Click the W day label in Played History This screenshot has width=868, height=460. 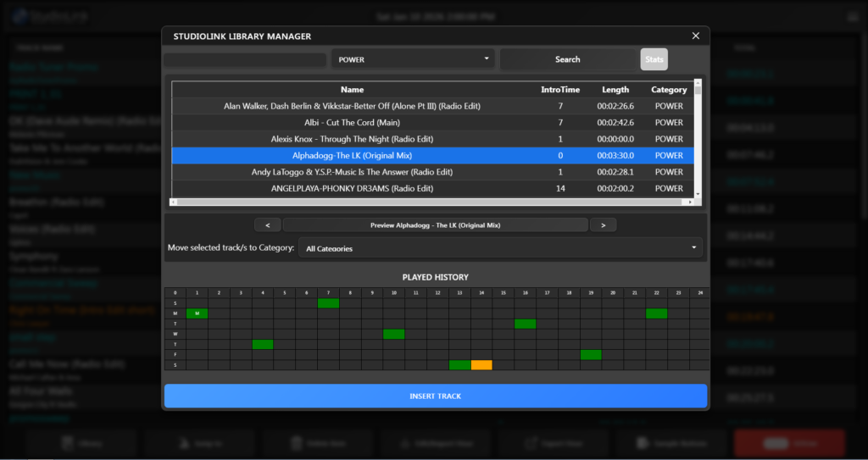(x=175, y=335)
